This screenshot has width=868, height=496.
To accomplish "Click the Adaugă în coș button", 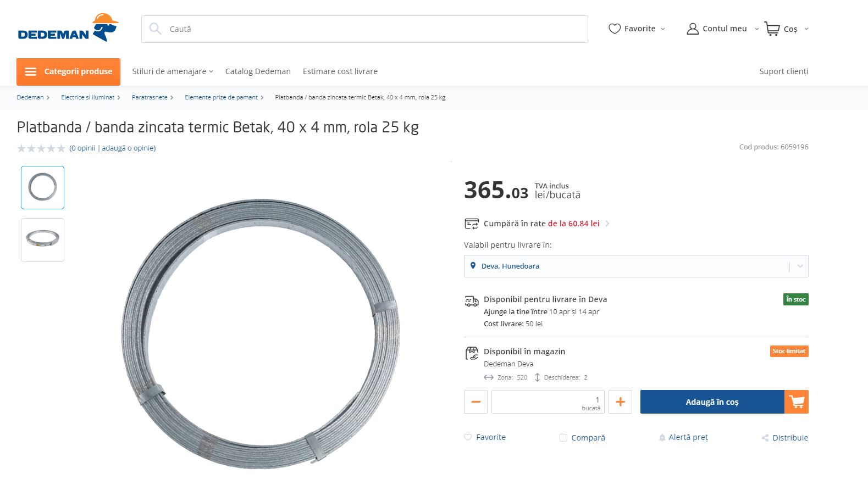I will pyautogui.click(x=712, y=402).
